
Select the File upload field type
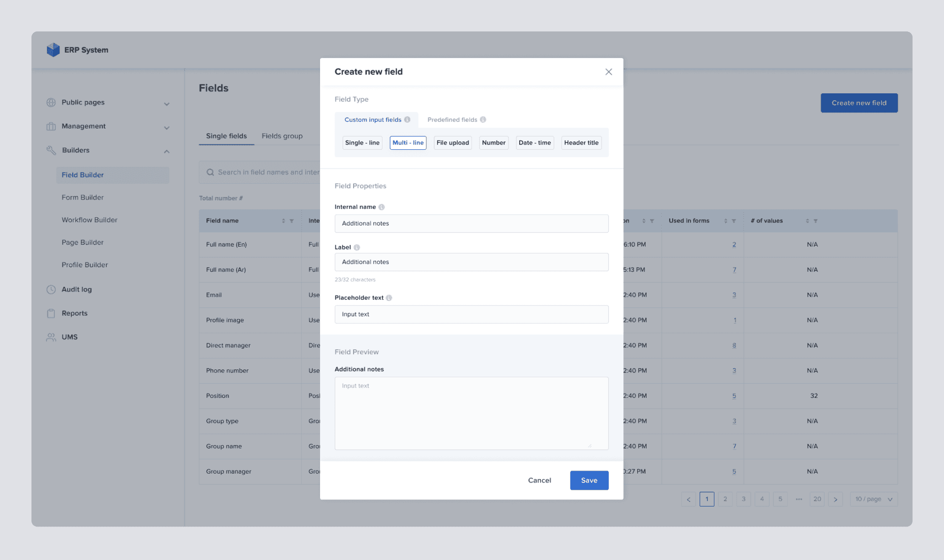[452, 143]
